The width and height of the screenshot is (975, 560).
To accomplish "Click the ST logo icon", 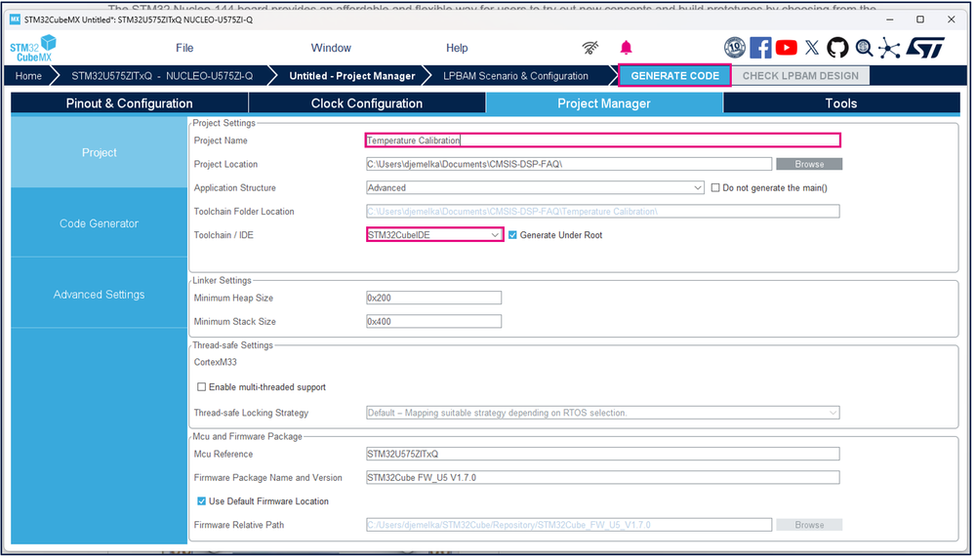I will [925, 48].
